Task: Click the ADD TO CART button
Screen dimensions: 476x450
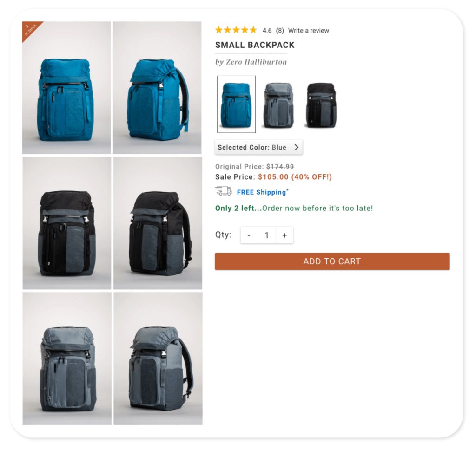Action: [332, 261]
